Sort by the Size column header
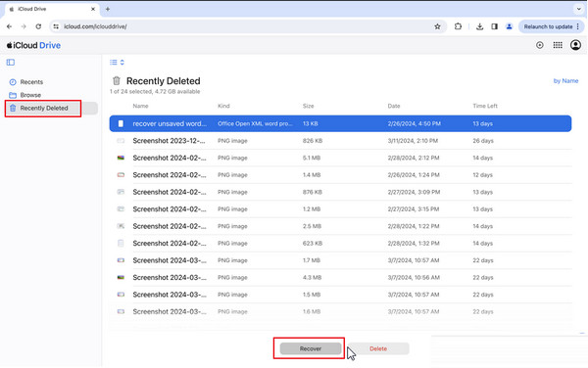This screenshot has width=588, height=368. click(x=309, y=106)
